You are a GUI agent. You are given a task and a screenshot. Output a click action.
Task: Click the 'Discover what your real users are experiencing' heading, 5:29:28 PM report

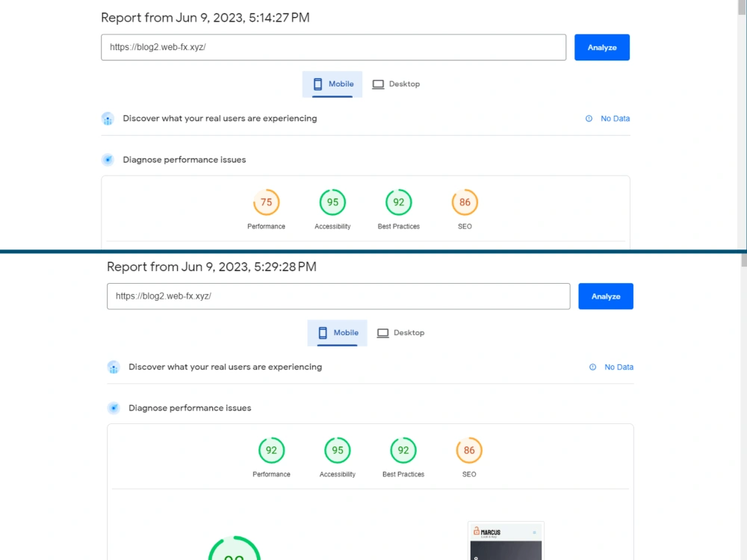point(226,367)
